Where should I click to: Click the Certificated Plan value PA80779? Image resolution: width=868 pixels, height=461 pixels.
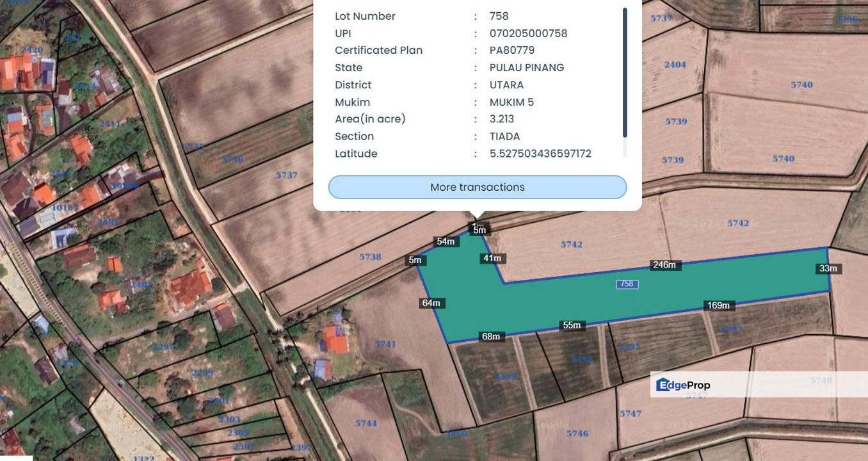pos(511,50)
